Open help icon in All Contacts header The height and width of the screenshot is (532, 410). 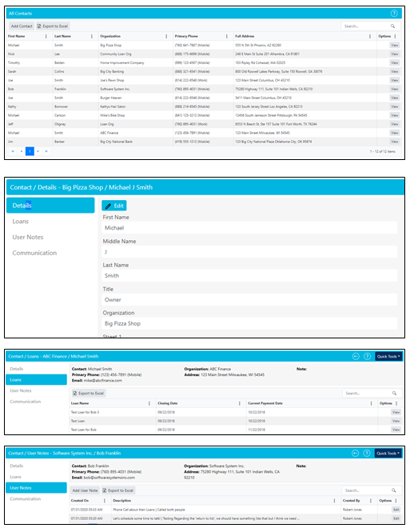(394, 14)
